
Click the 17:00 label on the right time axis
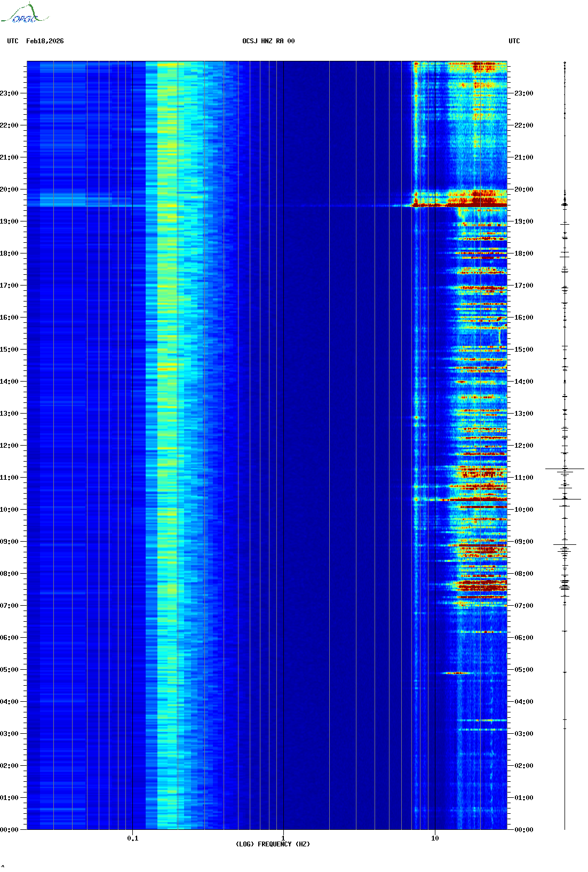(x=523, y=286)
